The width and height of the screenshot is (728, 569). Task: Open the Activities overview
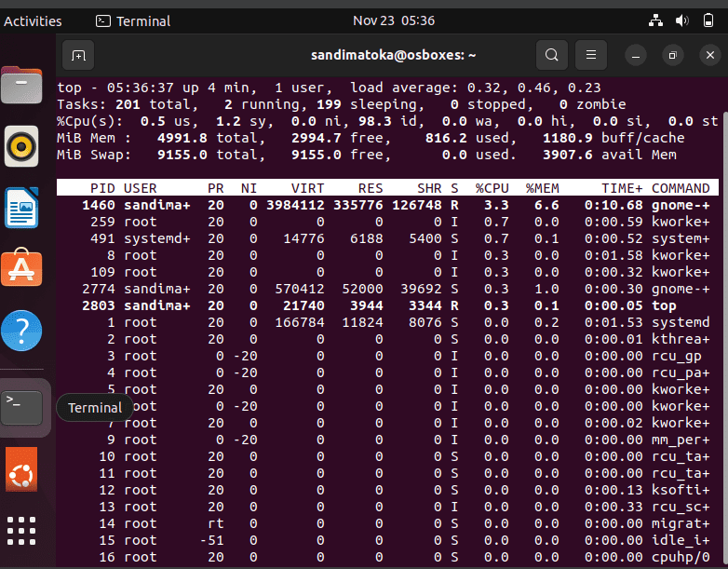(x=33, y=20)
